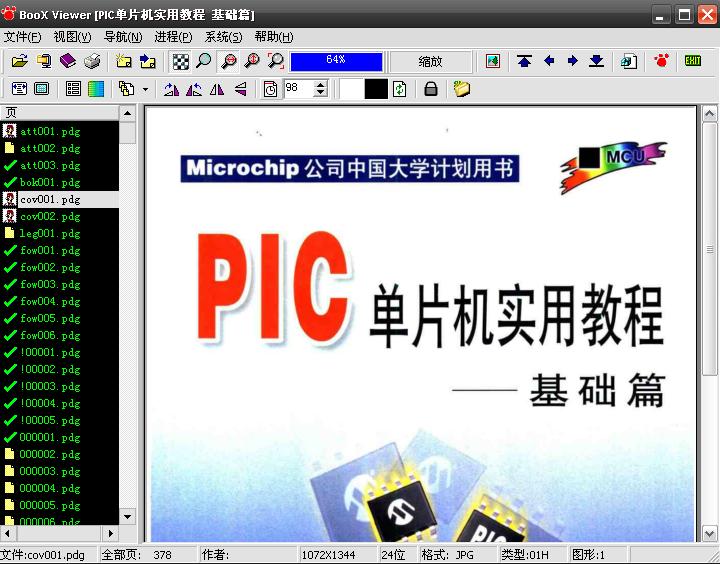Select the magnifier with red corner brackets

point(276,61)
